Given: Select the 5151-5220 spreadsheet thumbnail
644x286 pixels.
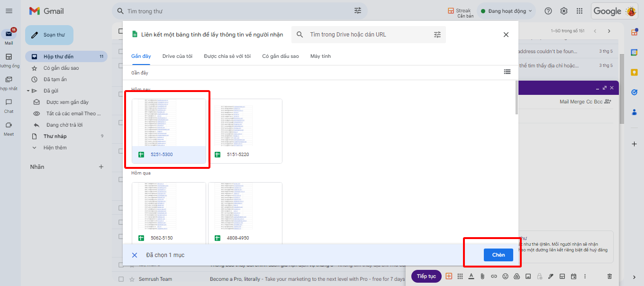Looking at the screenshot, I should tap(245, 131).
